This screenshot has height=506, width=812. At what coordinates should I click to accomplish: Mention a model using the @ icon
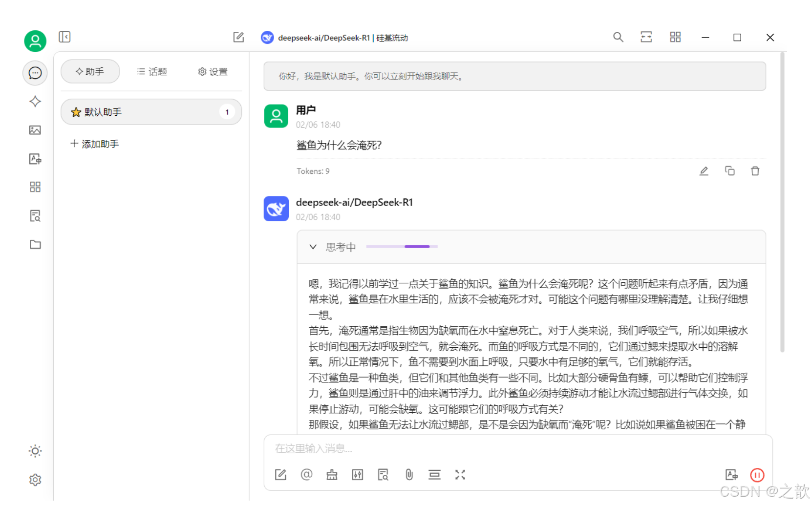pyautogui.click(x=306, y=474)
